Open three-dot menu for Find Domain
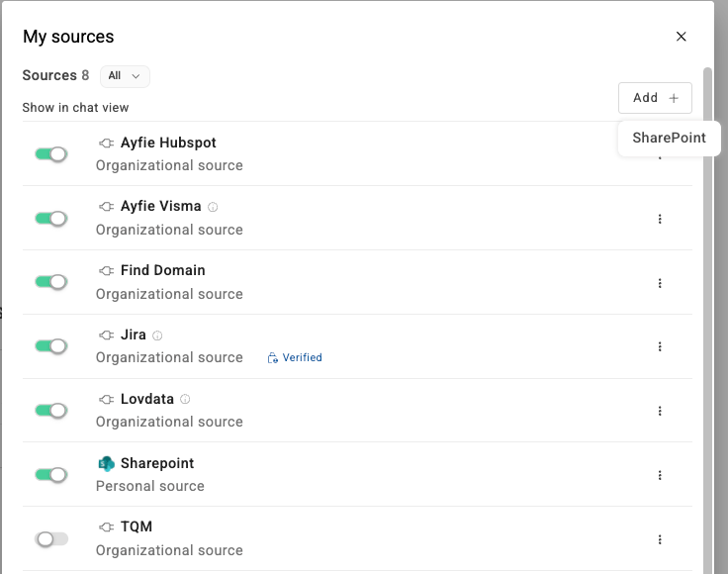 point(660,283)
